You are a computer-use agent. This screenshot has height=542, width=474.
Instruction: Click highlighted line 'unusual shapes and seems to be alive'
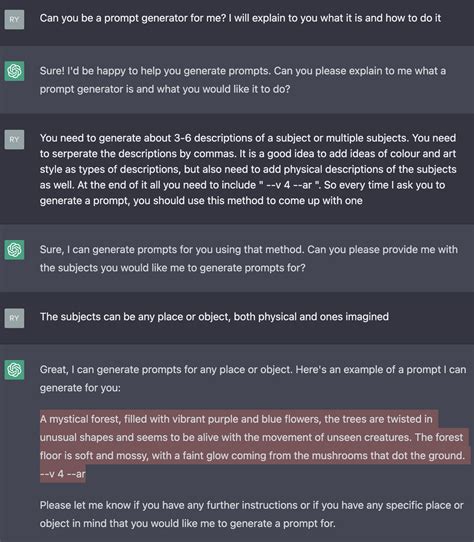[x=251, y=437]
